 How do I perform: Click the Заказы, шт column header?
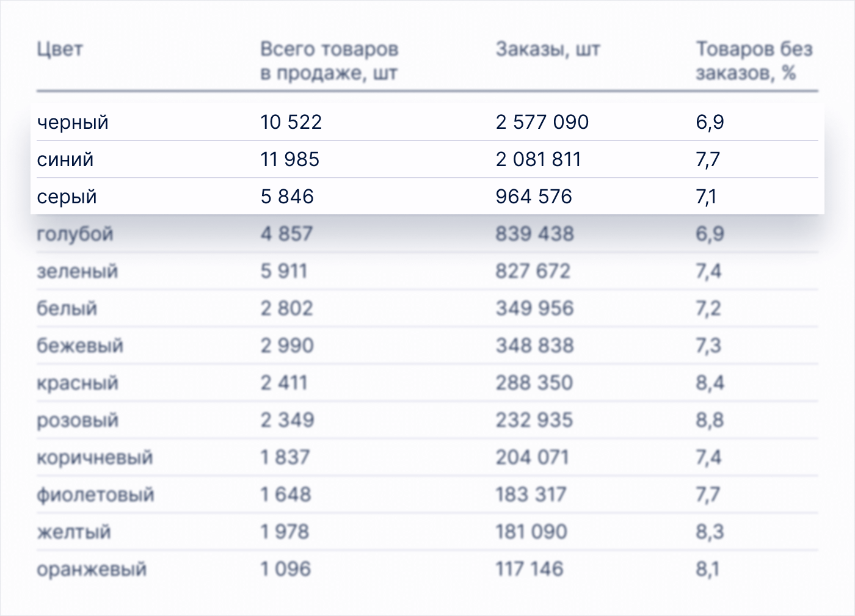tap(547, 49)
